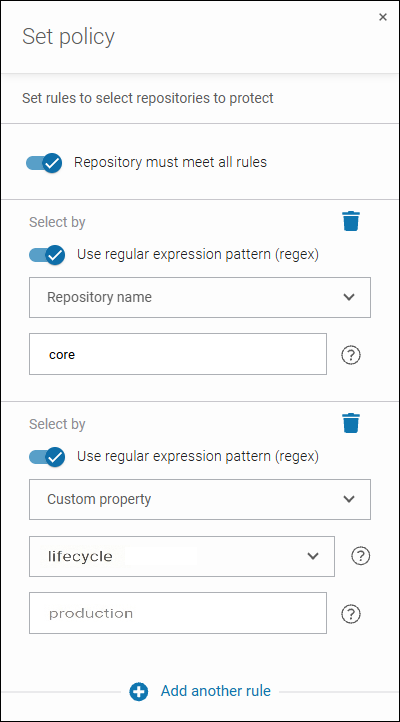The height and width of the screenshot is (722, 400).
Task: Open the Custom property dropdown
Action: [x=200, y=499]
